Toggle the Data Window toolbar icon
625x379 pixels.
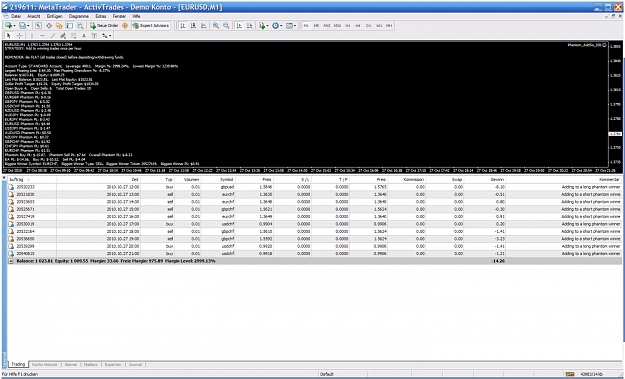pyautogui.click(x=49, y=26)
